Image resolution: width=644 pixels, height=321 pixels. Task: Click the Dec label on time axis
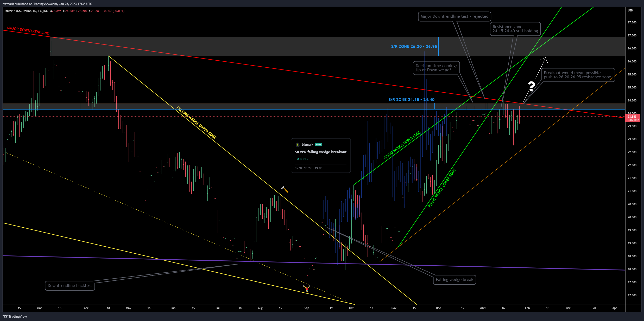pyautogui.click(x=438, y=308)
